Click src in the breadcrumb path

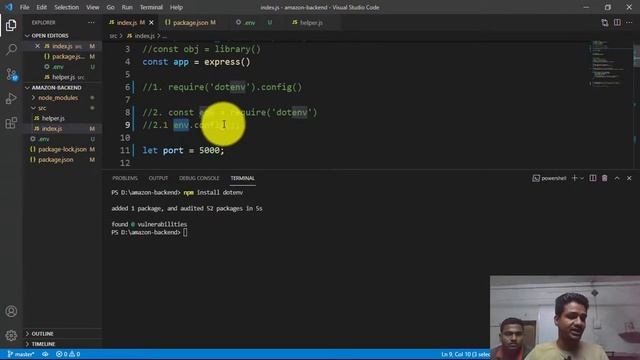113,36
